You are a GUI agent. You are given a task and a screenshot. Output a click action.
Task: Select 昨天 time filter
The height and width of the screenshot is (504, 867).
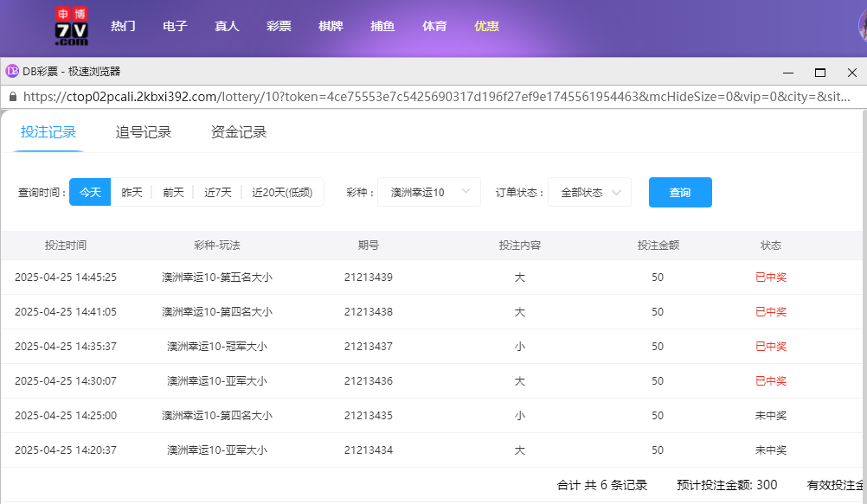point(132,192)
